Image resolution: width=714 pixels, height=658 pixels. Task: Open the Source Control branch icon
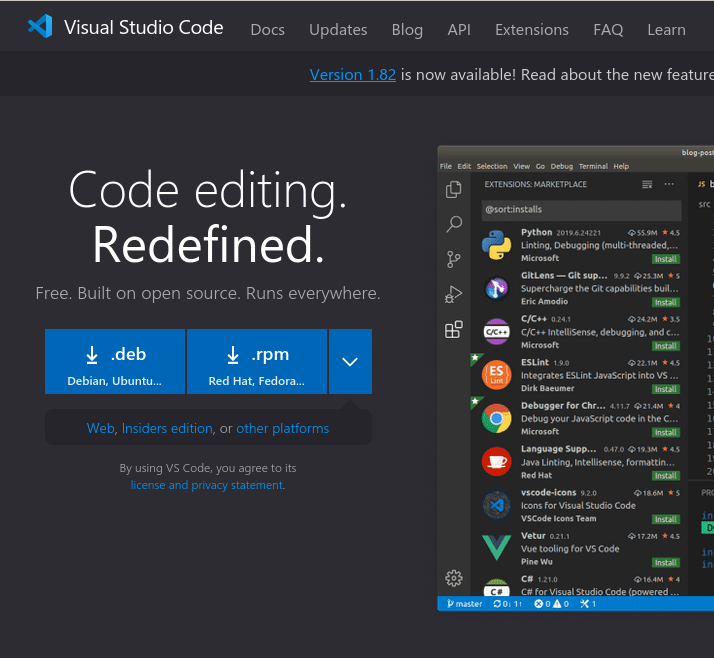(454, 259)
